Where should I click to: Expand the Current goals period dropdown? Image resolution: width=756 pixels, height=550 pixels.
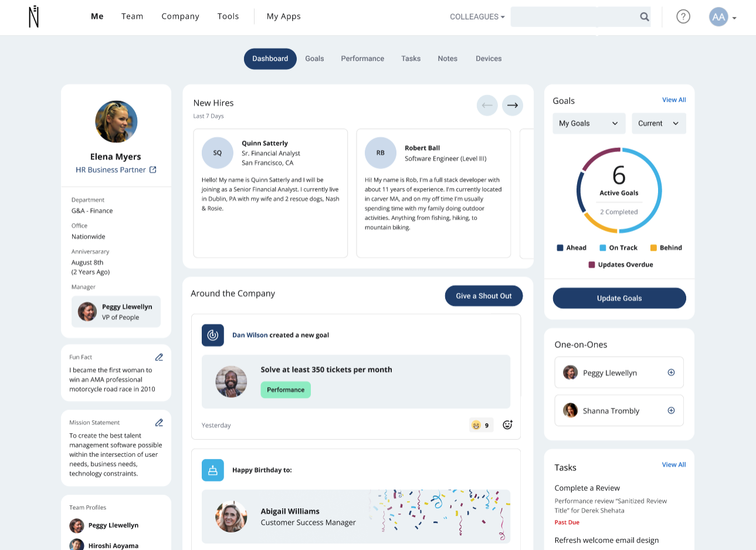(659, 123)
